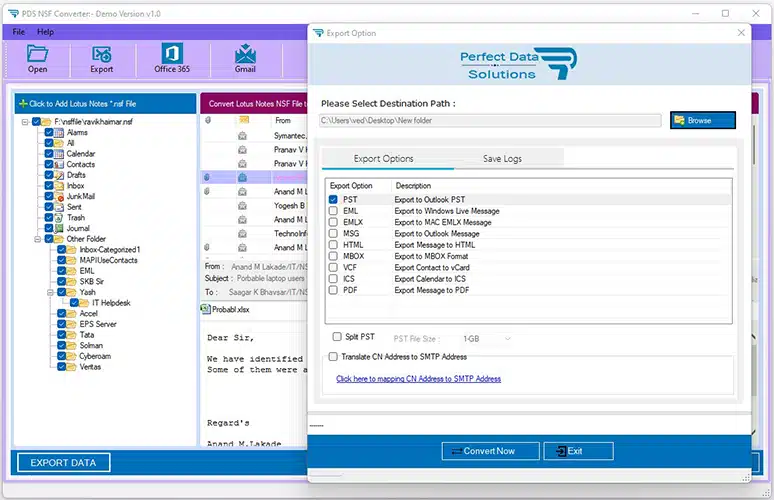Select the Solman tree folder
Screen dimensions: 774x500
click(x=91, y=346)
